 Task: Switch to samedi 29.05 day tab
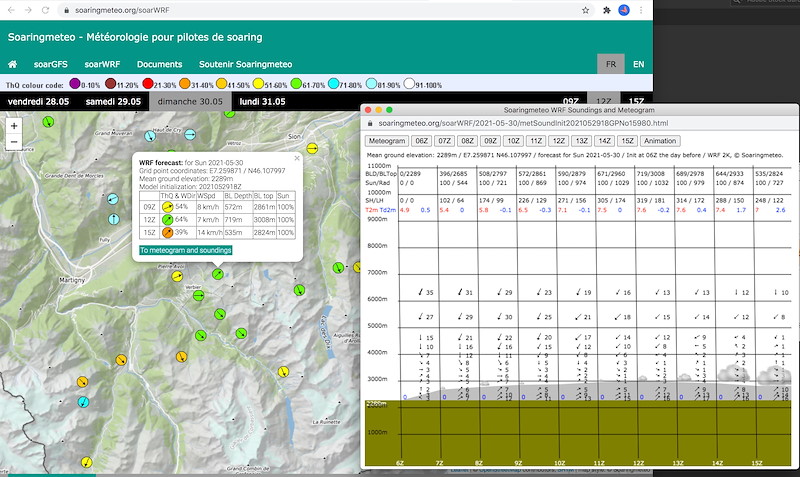click(113, 102)
